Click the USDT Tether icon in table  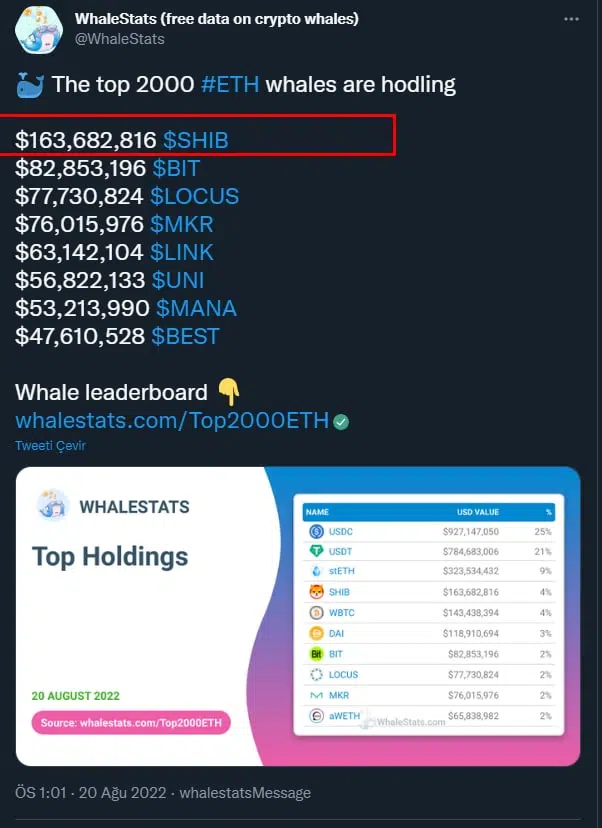tap(316, 551)
